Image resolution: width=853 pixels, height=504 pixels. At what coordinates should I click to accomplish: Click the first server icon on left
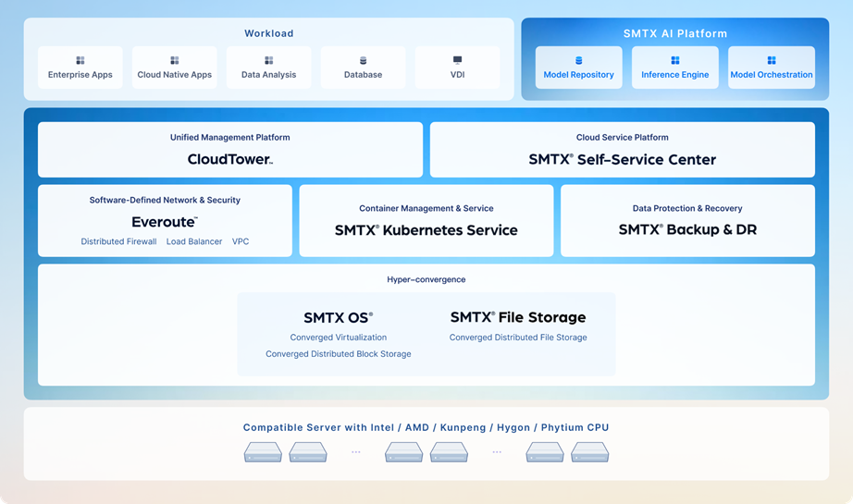click(x=263, y=452)
